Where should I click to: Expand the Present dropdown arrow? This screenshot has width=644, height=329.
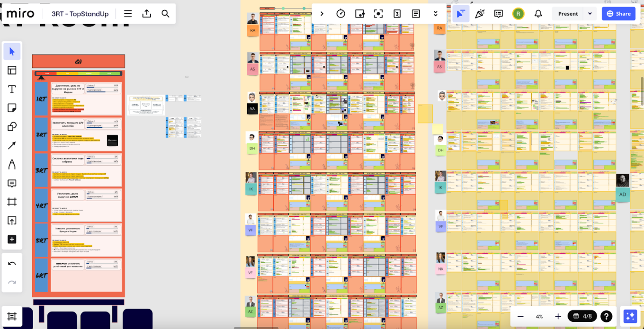pyautogui.click(x=590, y=14)
